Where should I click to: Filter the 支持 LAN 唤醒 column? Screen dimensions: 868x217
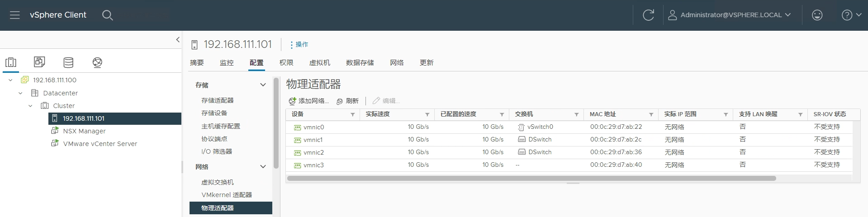coord(800,114)
